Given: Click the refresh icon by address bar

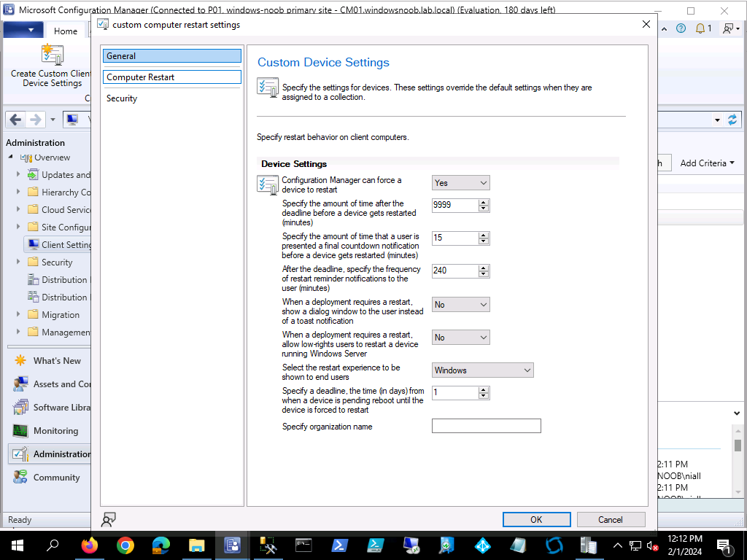Looking at the screenshot, I should pyautogui.click(x=732, y=120).
